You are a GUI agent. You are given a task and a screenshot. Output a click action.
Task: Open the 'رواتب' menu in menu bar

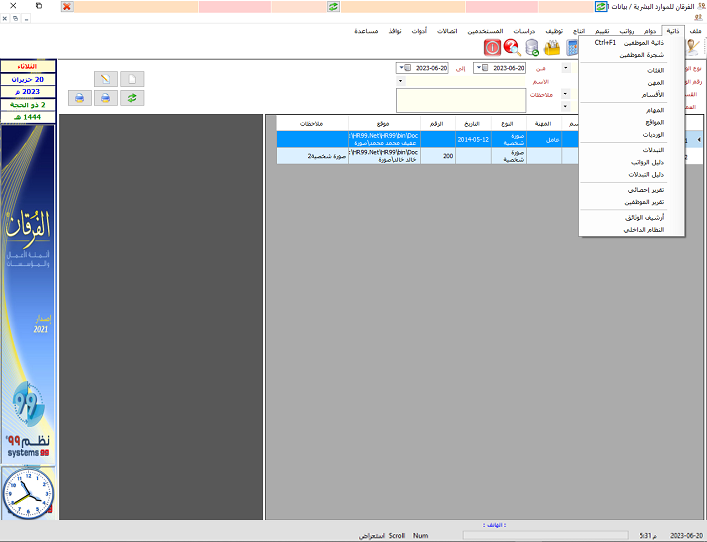pos(625,31)
